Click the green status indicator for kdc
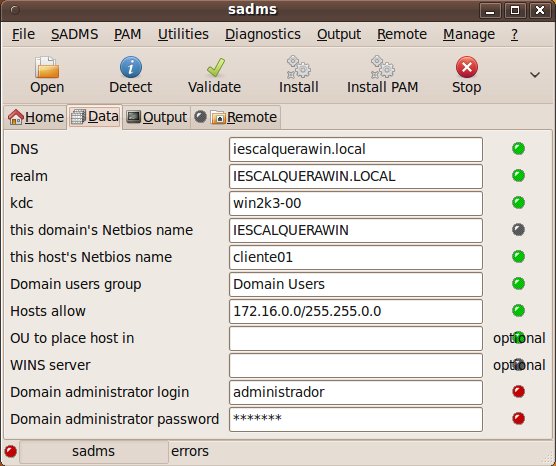Screen dimensions: 556x466 click(x=518, y=203)
